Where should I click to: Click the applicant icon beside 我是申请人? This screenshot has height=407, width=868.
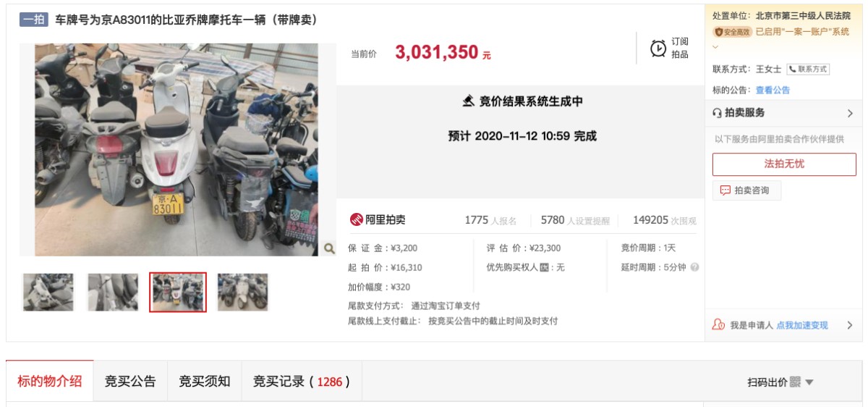tap(718, 325)
